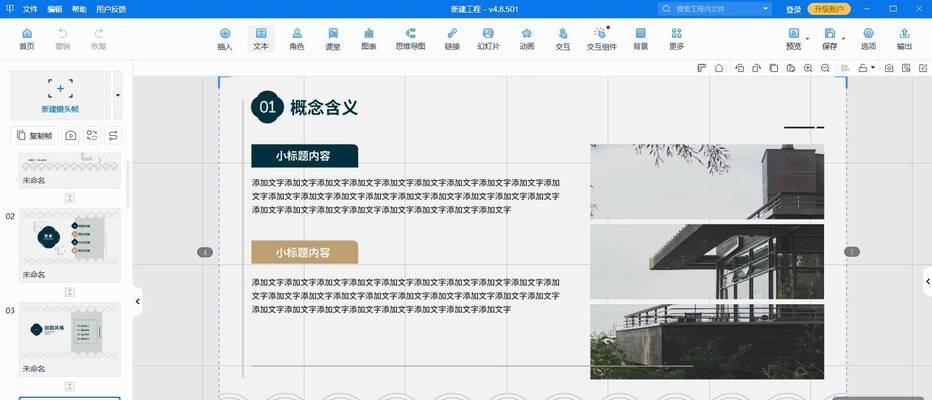932x400 pixels.
Task: Toggle the ruler icon in canvas toolbar
Action: 701,68
